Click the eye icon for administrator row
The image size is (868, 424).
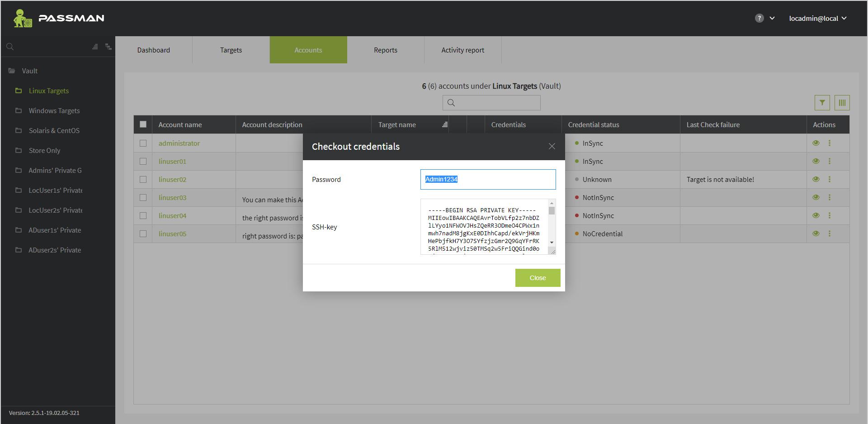point(816,143)
